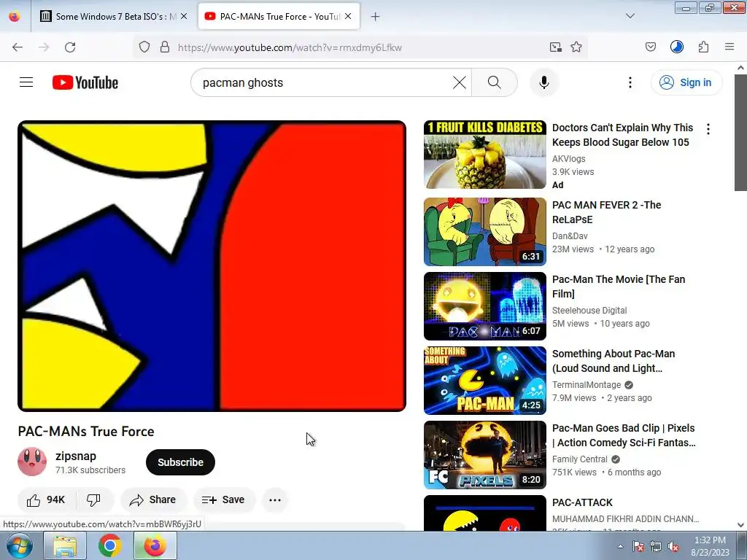This screenshot has width=747, height=560.
Task: Click the taskbar clock 1:32 PM
Action: [711, 545]
